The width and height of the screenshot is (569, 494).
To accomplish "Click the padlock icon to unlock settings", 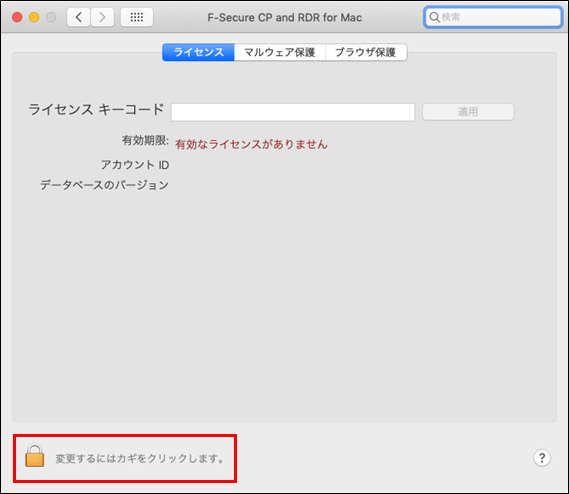I will pyautogui.click(x=35, y=456).
